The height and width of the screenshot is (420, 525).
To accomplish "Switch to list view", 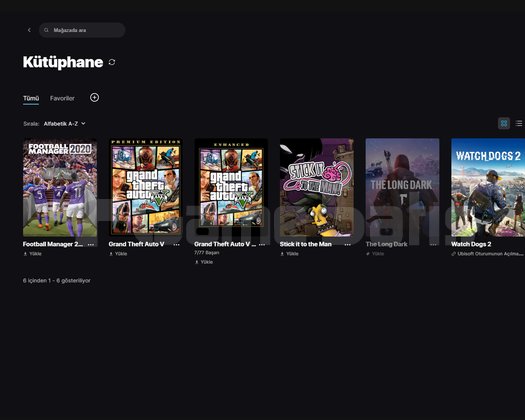I will 519,123.
